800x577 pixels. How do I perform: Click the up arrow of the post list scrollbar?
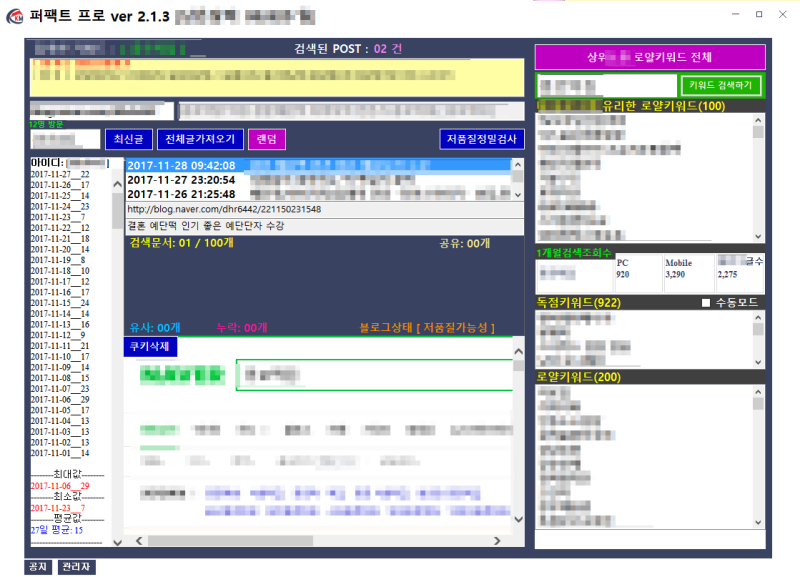coord(517,165)
